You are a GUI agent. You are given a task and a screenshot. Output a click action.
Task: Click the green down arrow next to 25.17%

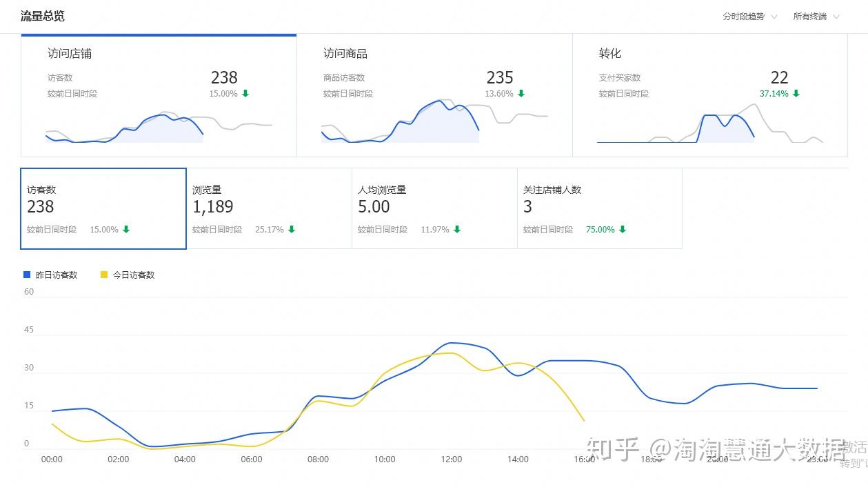coord(292,230)
